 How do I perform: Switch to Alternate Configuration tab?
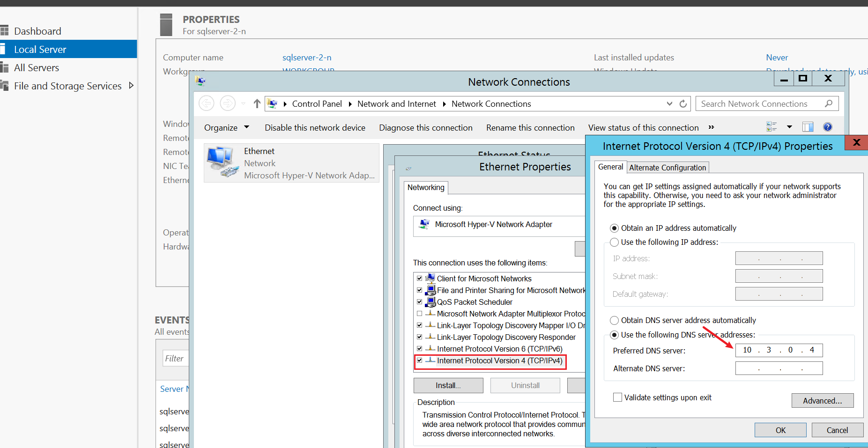(x=667, y=168)
